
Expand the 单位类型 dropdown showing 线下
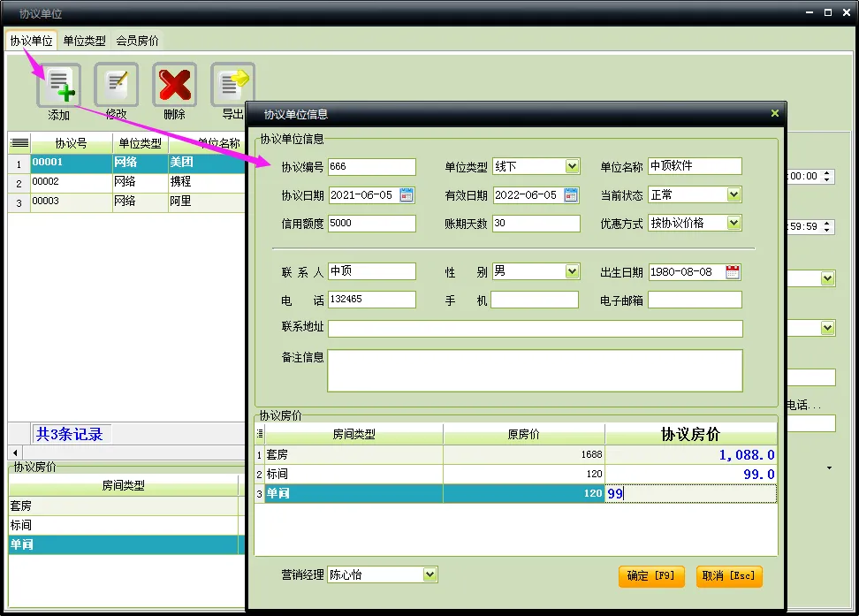(572, 166)
